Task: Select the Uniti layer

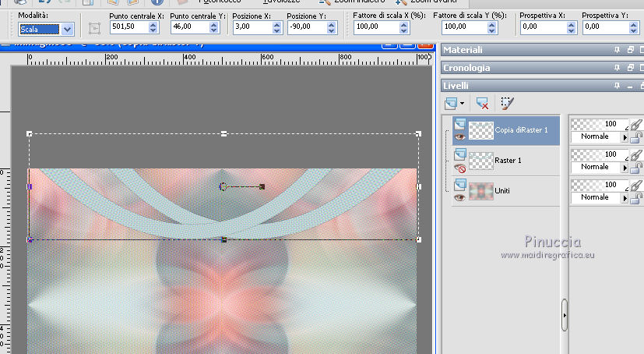Action: 502,191
